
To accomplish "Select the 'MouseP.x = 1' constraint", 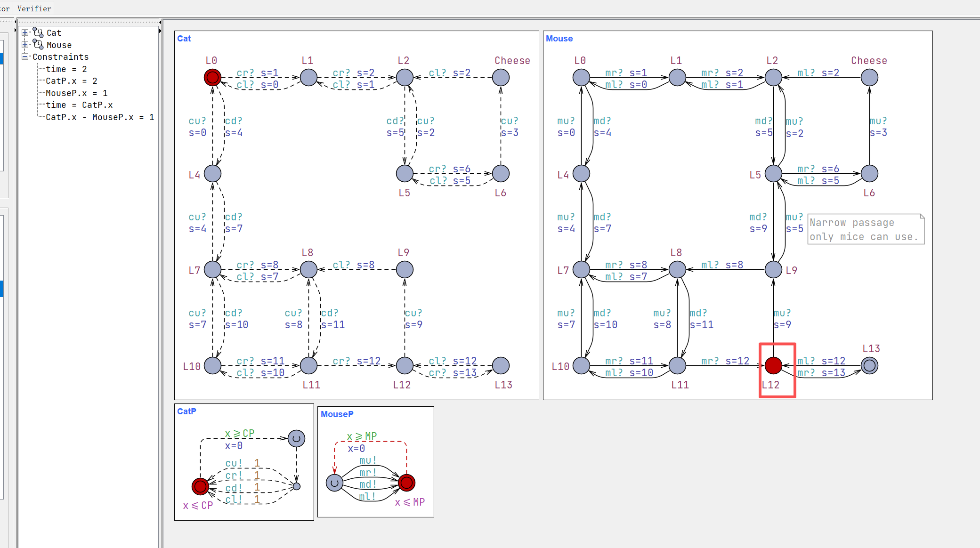I will point(77,93).
